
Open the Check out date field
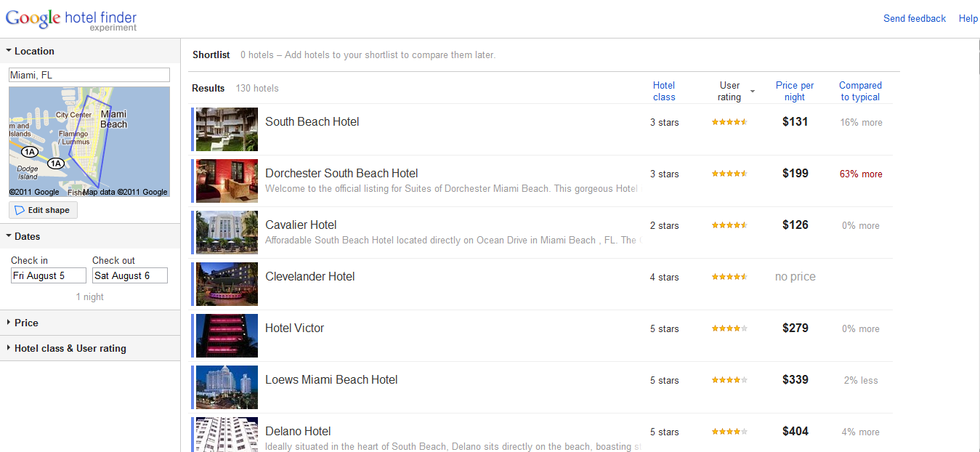(130, 275)
